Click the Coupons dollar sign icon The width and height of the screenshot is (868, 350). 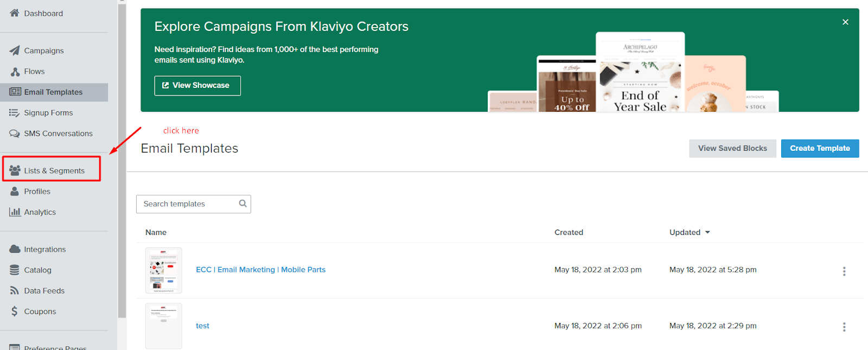click(x=15, y=311)
